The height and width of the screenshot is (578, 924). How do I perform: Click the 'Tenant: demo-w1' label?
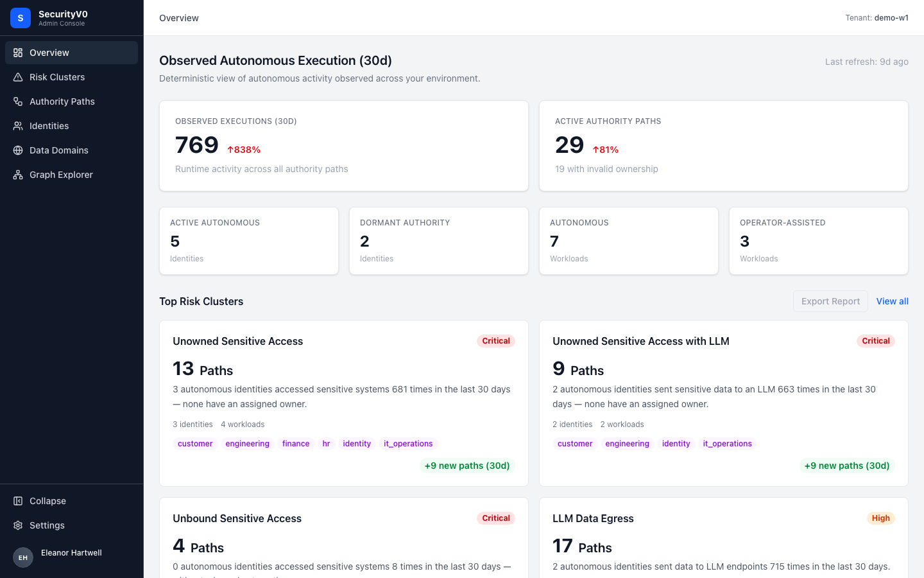tap(877, 18)
